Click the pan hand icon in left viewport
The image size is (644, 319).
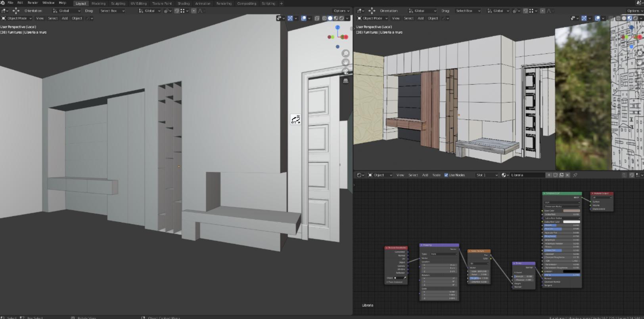pos(345,62)
